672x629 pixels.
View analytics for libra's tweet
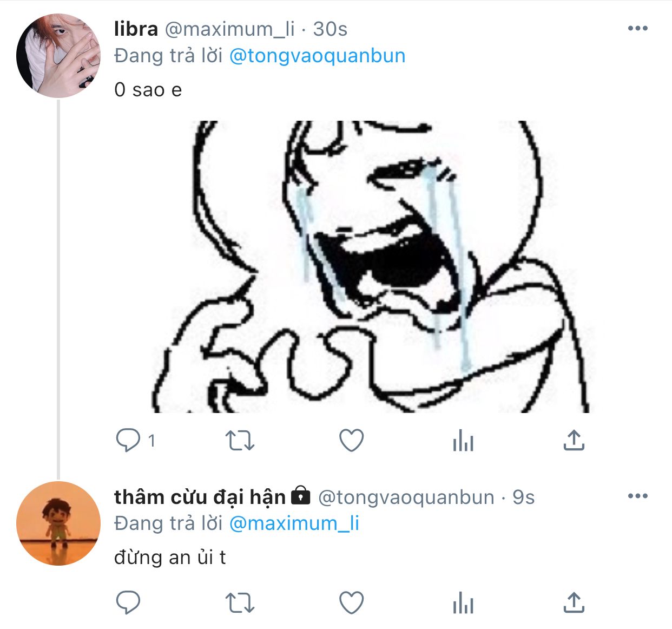coord(463,441)
